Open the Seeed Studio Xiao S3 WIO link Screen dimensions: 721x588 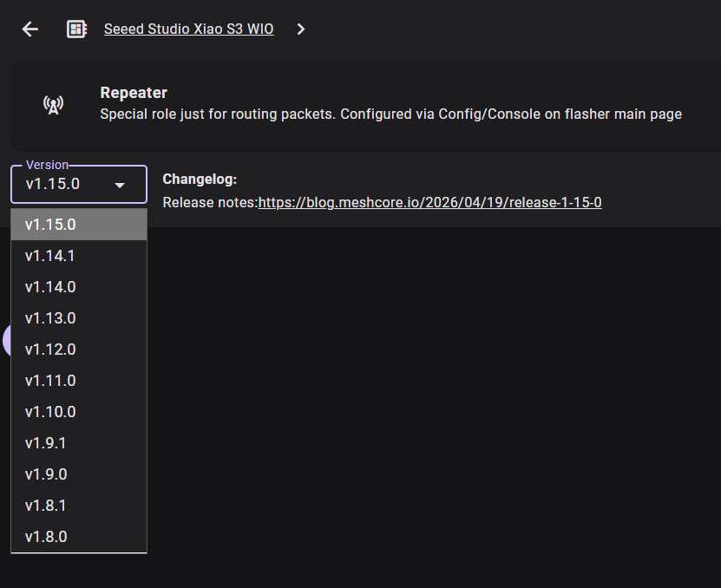pos(188,29)
